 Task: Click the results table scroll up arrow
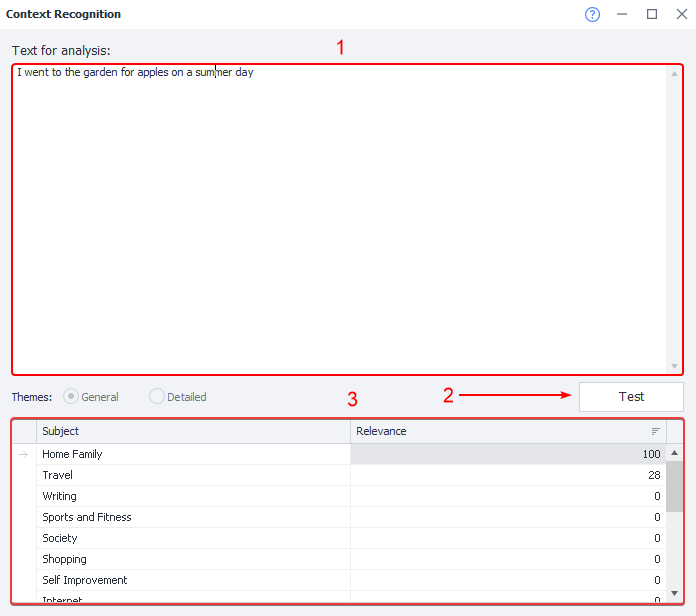pyautogui.click(x=675, y=453)
